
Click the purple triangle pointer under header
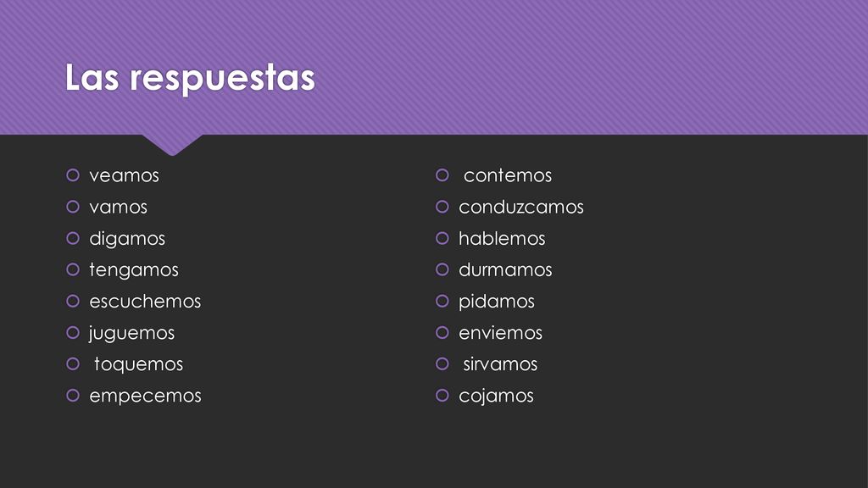click(x=172, y=144)
